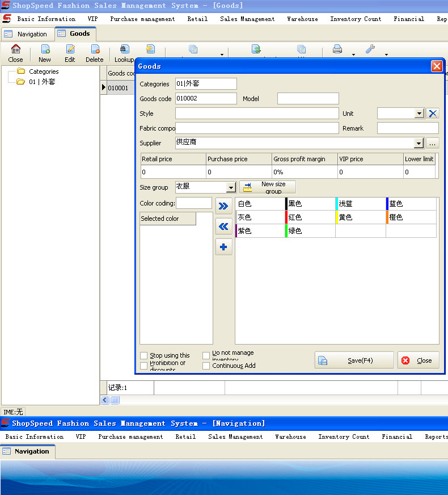Click into the Model input field

click(308, 99)
